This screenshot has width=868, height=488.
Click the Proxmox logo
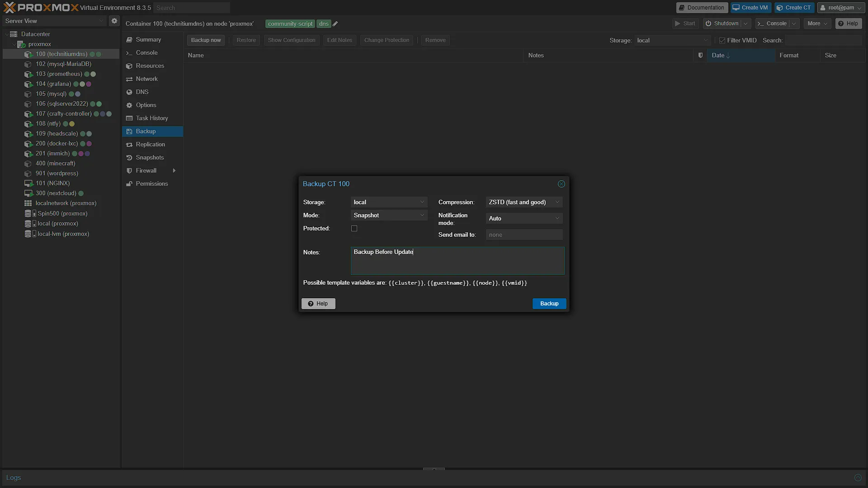[41, 7]
